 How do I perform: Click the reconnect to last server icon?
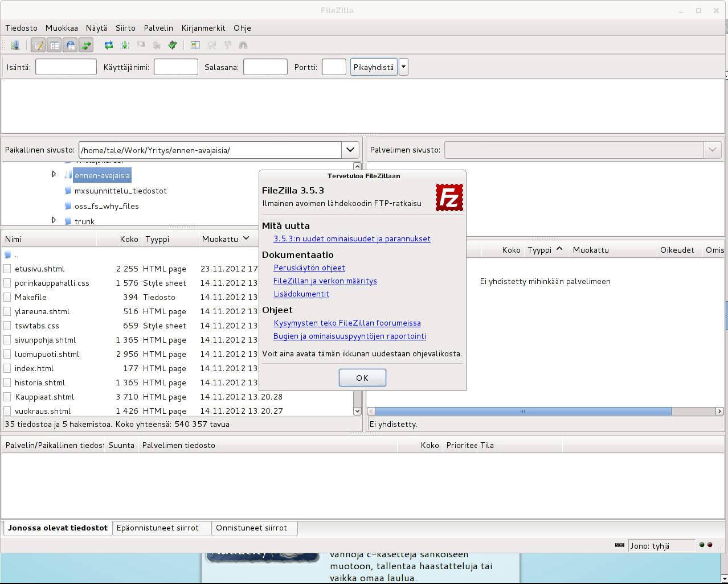pos(173,45)
